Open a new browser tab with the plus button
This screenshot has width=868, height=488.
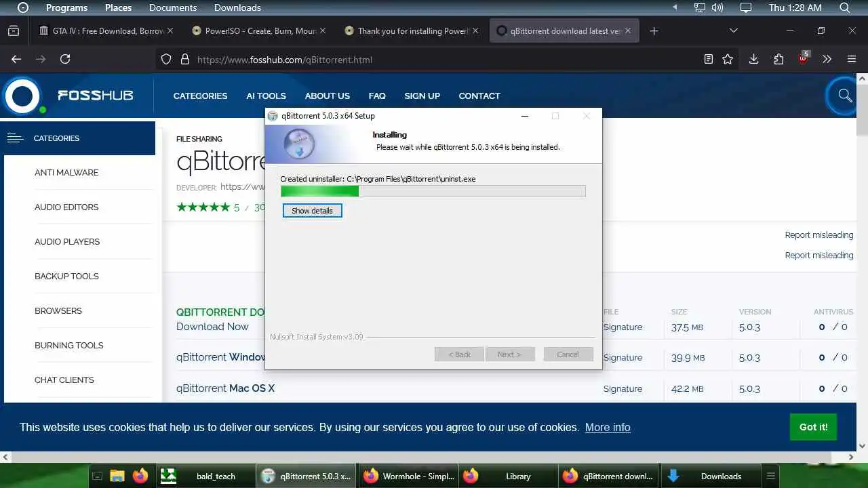click(654, 30)
